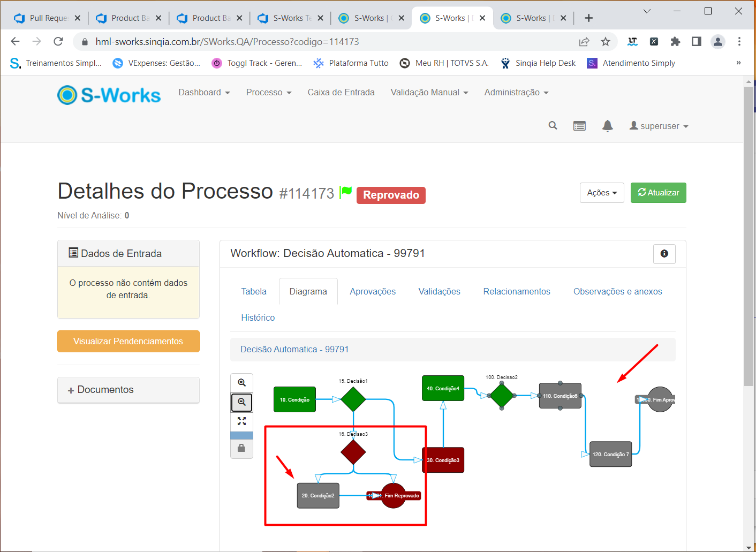Open the Validações tab

click(x=440, y=291)
